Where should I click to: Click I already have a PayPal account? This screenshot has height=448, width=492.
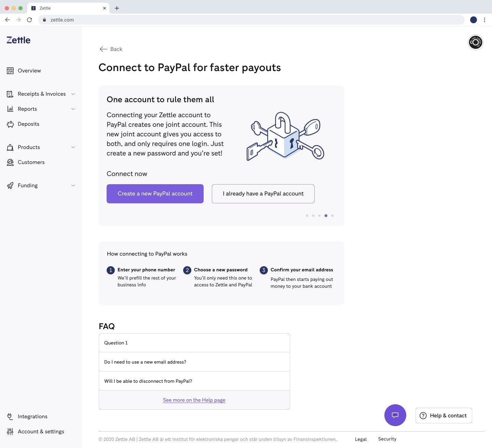coord(263,194)
